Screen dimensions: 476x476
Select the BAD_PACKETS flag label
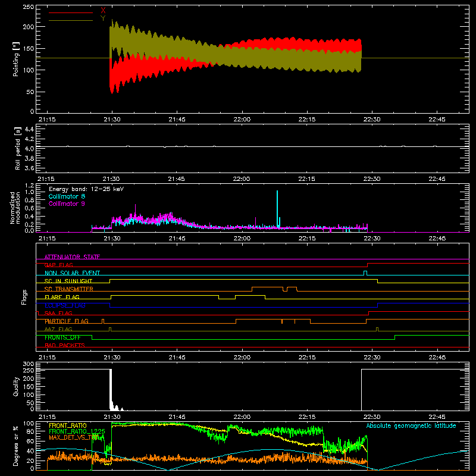[65, 345]
